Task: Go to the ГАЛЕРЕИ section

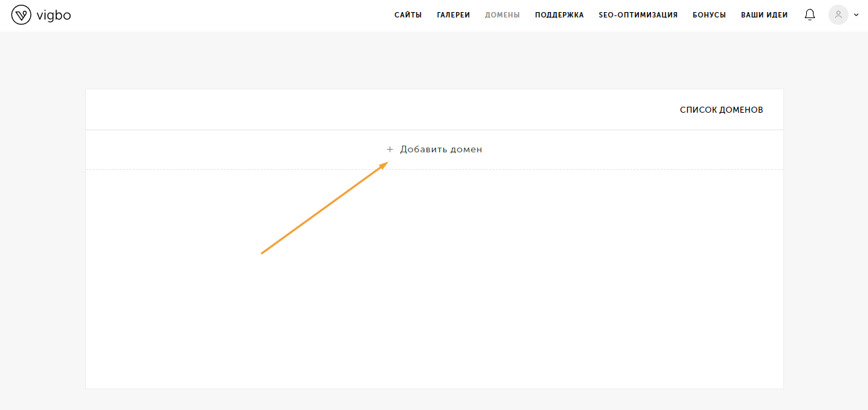Action: point(453,15)
